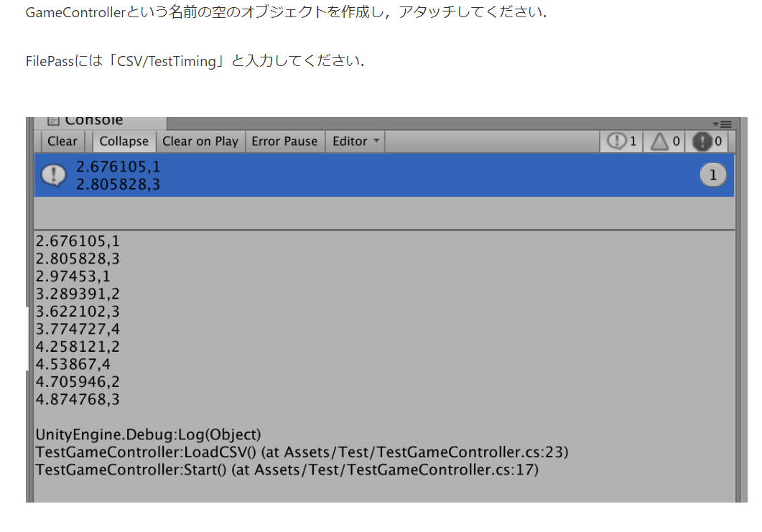Viewport: 762px width, 532px height.
Task: Toggle Collapse mode in the Console
Action: click(x=123, y=141)
